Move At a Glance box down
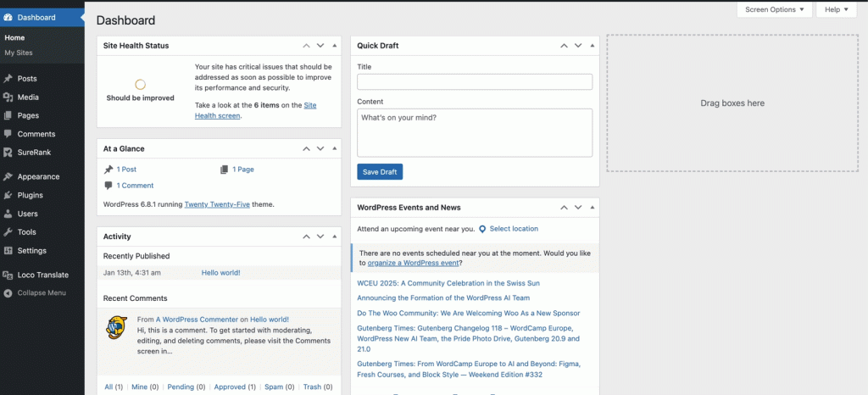This screenshot has width=868, height=395. point(320,149)
